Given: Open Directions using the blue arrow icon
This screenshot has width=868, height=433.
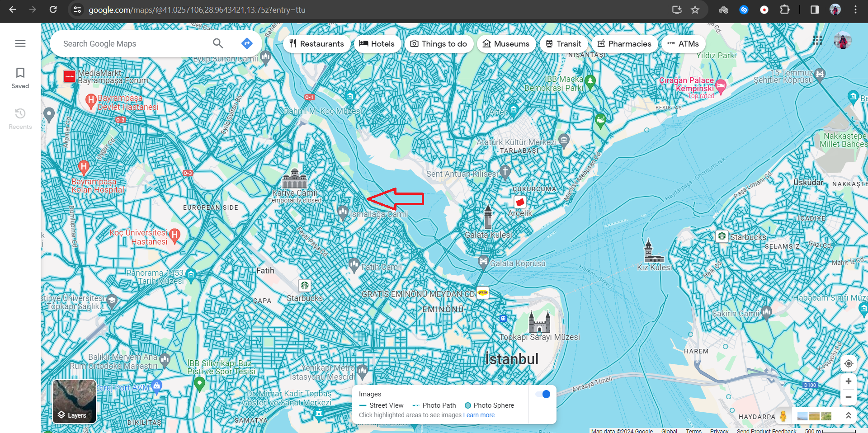Looking at the screenshot, I should 247,43.
